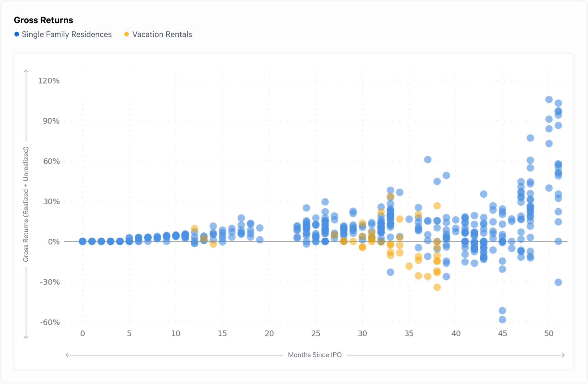Click the downward arrow below y-axis
This screenshot has height=384, width=588.
coord(26,337)
